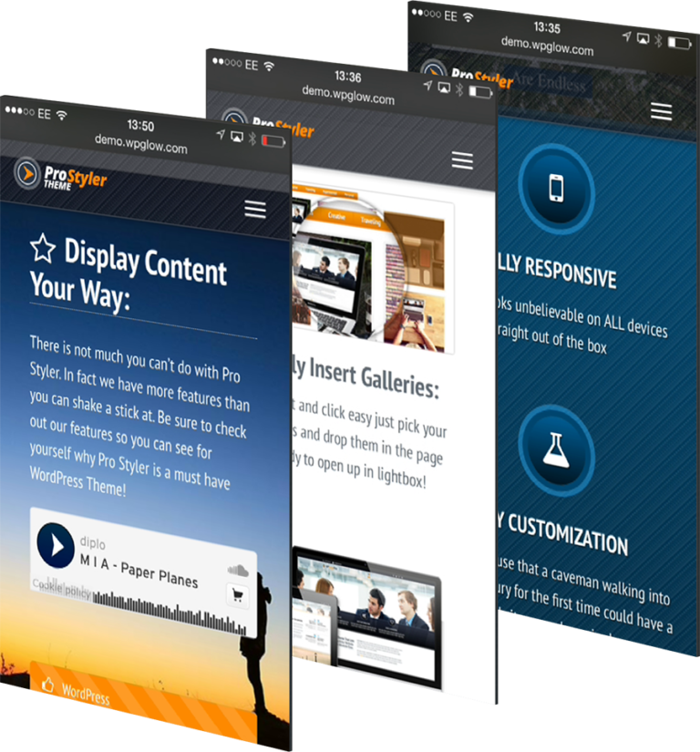
Task: Click the lab flask icon circle
Action: pos(557,450)
